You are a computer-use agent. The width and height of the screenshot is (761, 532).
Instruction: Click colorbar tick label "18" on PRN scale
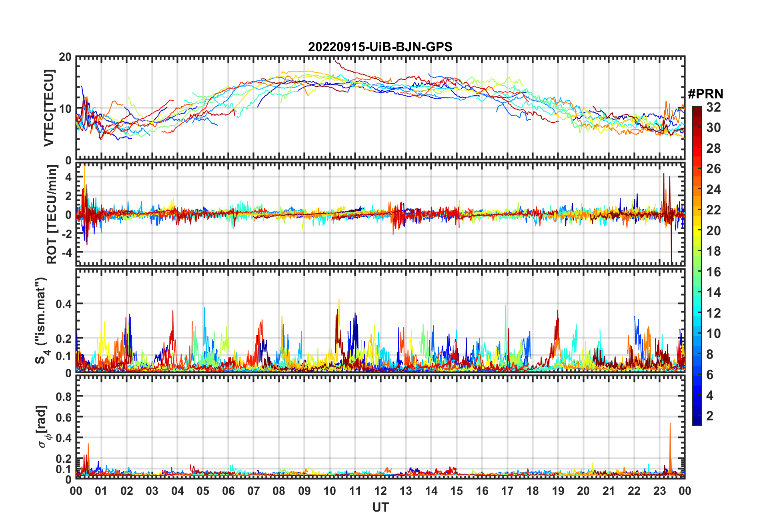(x=713, y=251)
